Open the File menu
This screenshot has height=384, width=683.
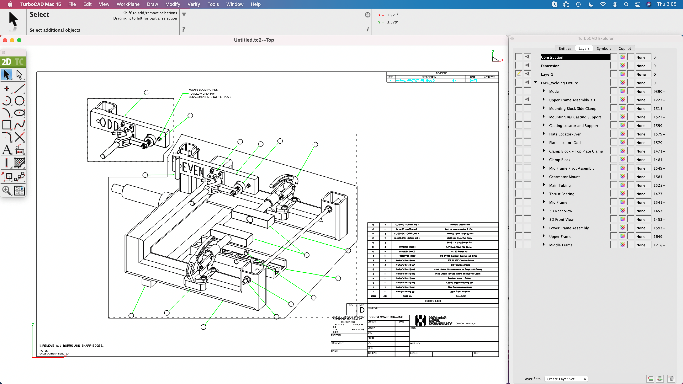[x=73, y=4]
